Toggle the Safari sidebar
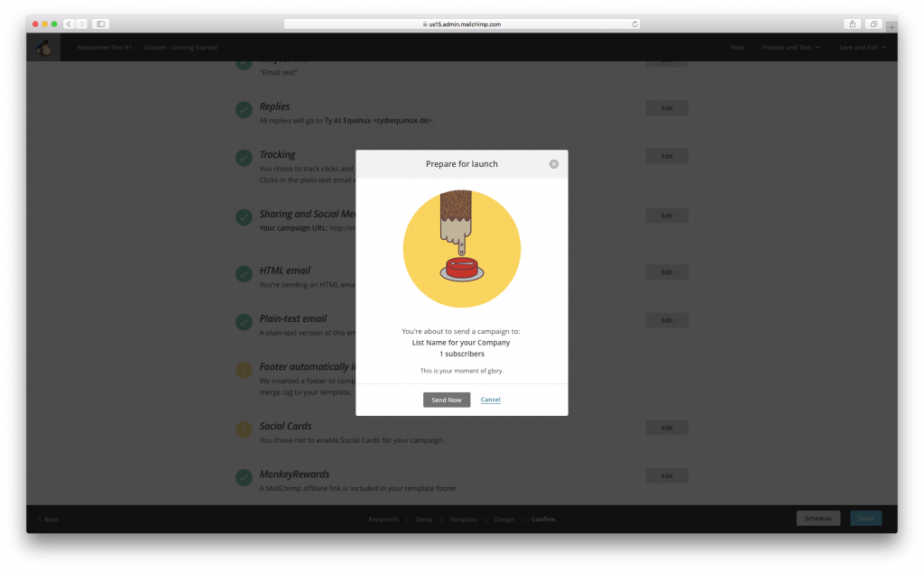Image resolution: width=924 pixels, height=571 pixels. click(x=101, y=24)
